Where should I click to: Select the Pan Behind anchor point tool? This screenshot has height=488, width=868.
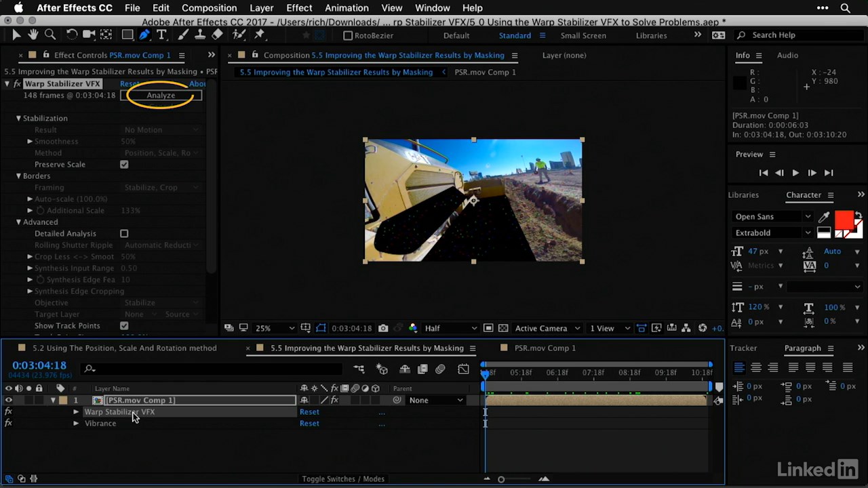[x=106, y=35]
